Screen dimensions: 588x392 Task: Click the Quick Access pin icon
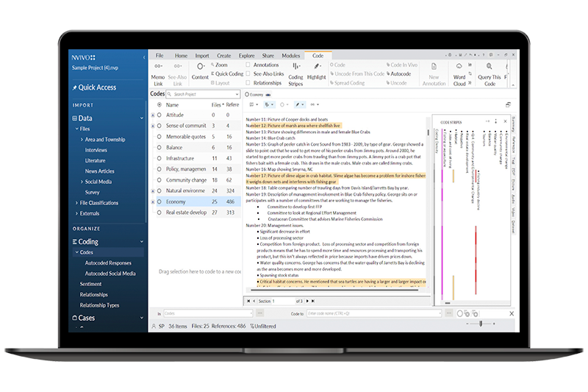(75, 88)
